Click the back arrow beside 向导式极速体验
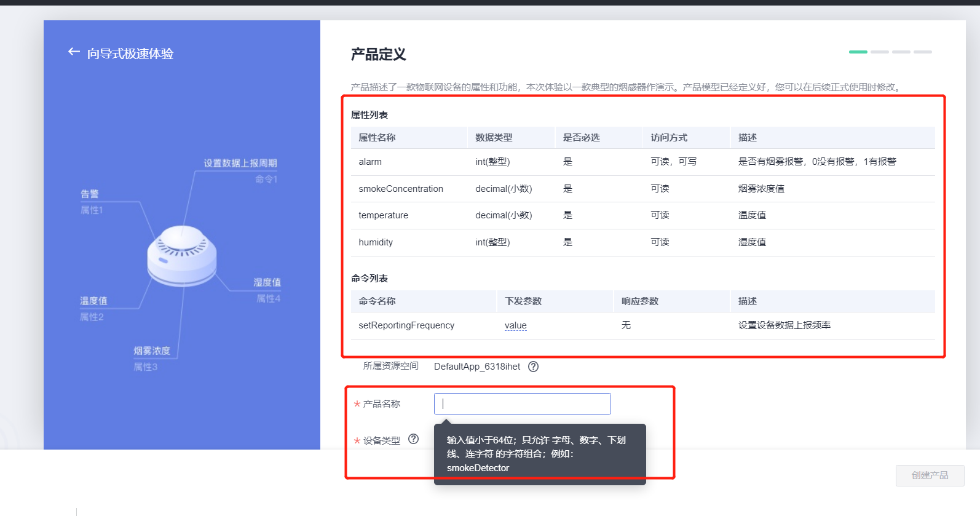The image size is (980, 516). [x=74, y=52]
